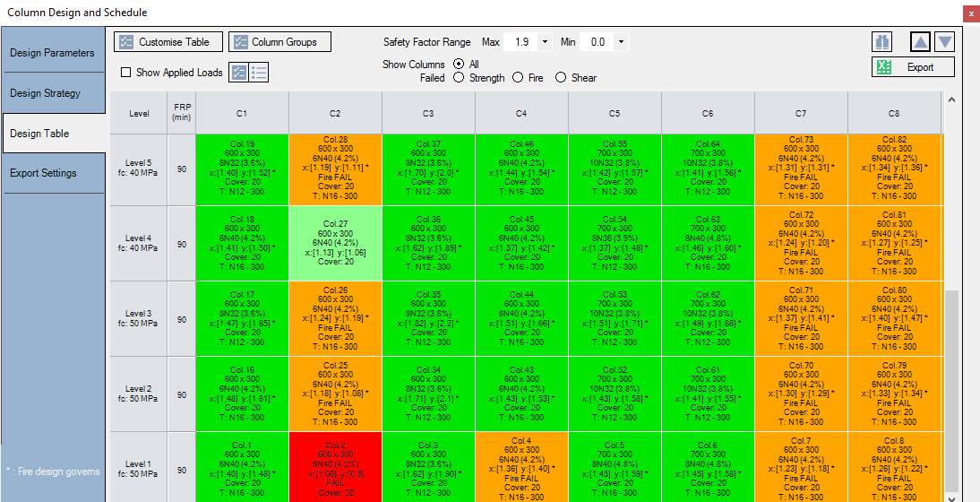Enable the Show Applied Loads checkbox
Screen dimensions: 980x502
click(126, 73)
